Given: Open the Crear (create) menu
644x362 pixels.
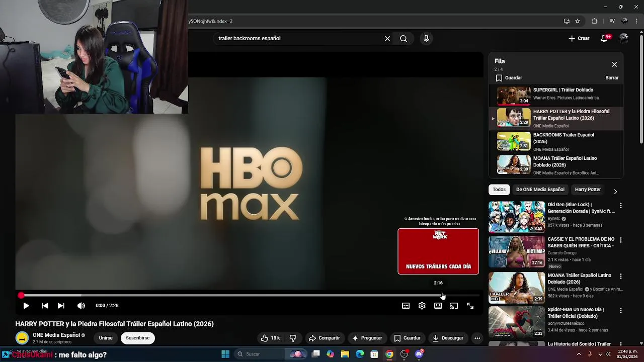Looking at the screenshot, I should [579, 39].
